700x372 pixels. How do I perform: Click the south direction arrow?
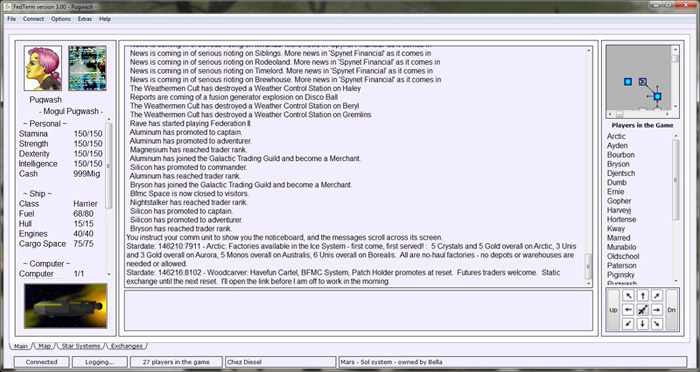642,324
